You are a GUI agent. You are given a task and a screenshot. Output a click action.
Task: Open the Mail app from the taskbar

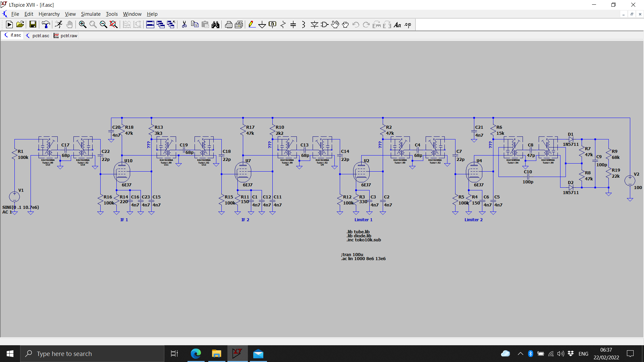tap(258, 354)
